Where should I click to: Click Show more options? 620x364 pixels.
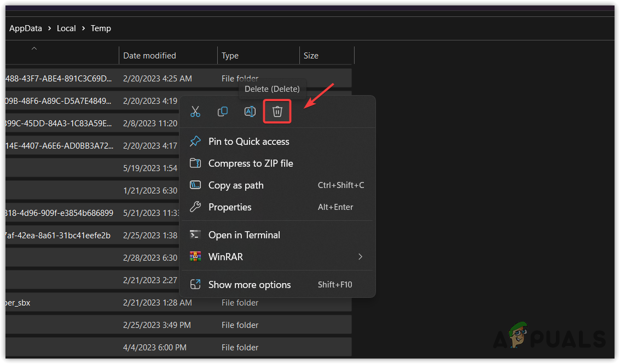250,285
